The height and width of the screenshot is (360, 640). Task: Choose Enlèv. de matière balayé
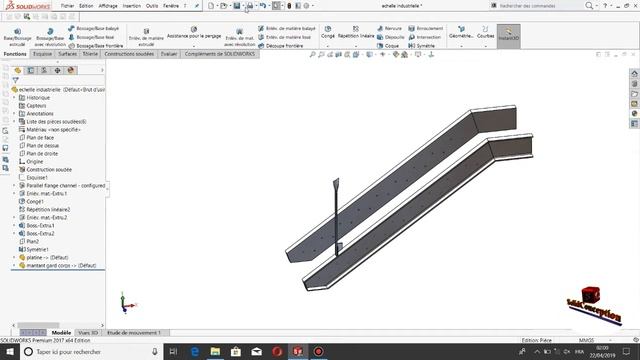[x=287, y=28]
